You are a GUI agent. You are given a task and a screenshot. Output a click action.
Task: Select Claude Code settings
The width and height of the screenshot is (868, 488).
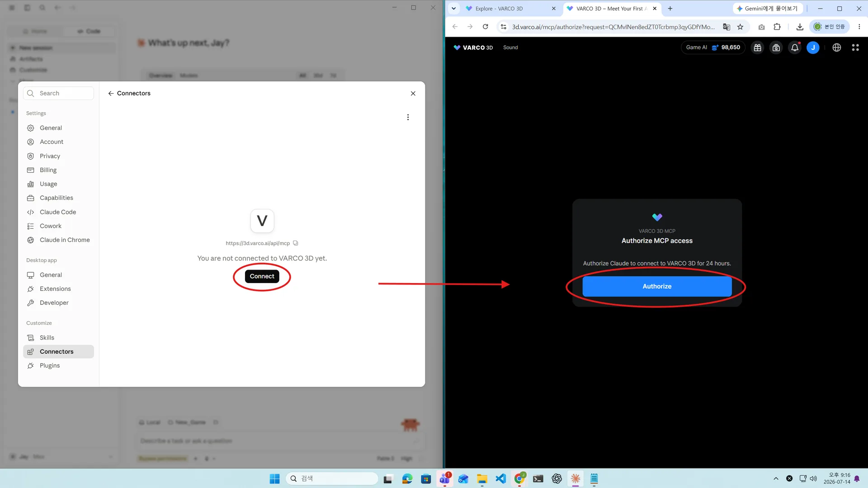click(58, 212)
